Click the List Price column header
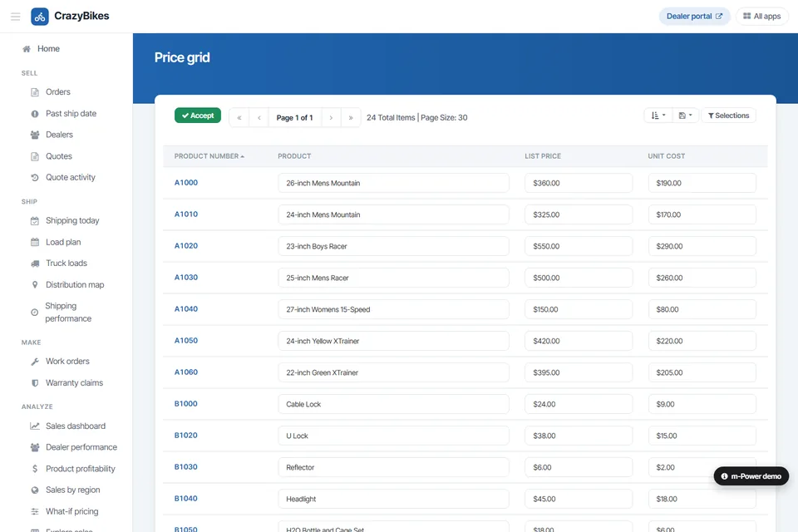Viewport: 798px width, 532px height. (543, 156)
